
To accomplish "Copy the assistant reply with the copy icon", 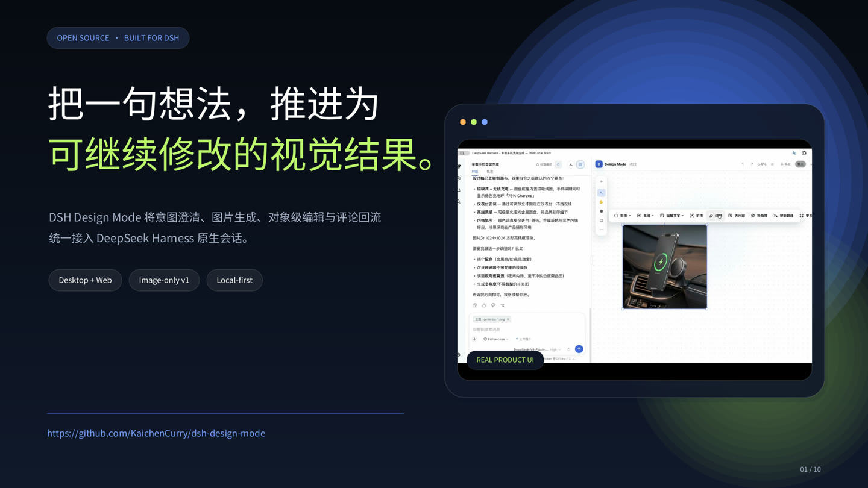I will point(474,305).
